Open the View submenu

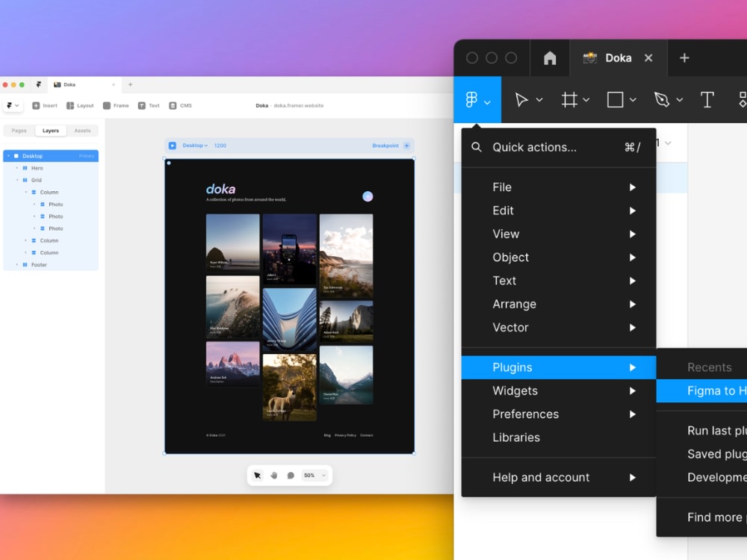(558, 234)
